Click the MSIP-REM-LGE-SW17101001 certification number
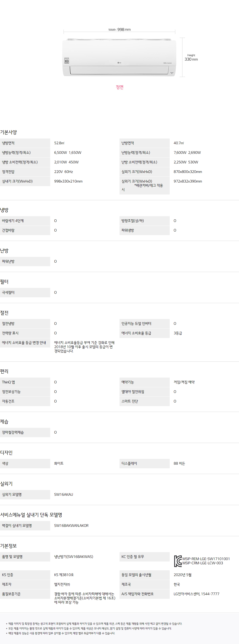Screen dimensions: 239x644 click(206, 559)
